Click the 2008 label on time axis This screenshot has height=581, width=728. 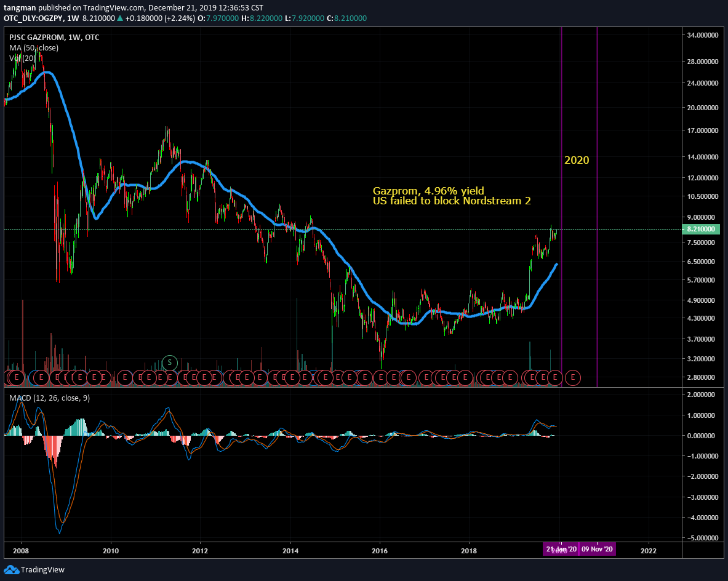(21, 551)
